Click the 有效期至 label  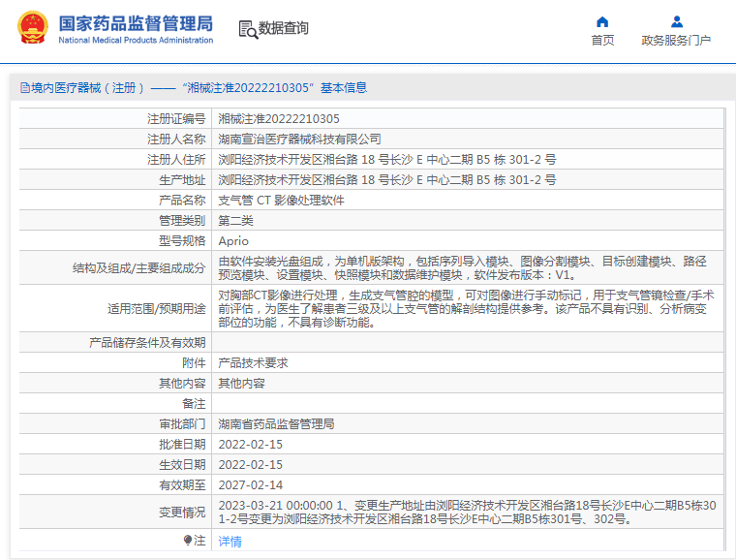[182, 484]
